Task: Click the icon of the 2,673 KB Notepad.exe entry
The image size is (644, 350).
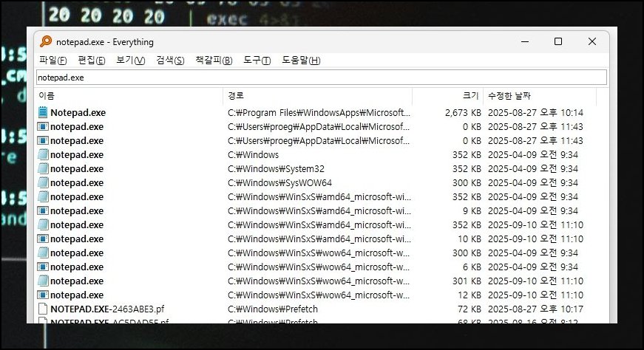Action: (43, 112)
